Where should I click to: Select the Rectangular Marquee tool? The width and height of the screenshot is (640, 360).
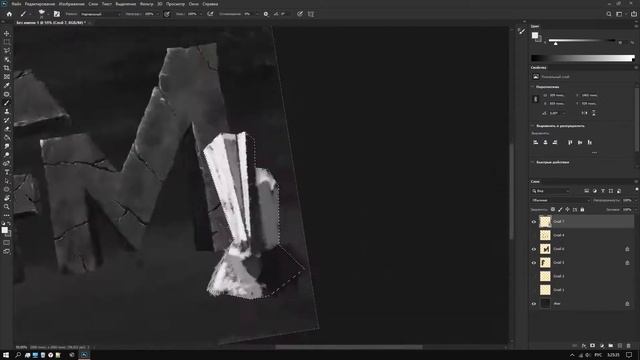tap(7, 42)
